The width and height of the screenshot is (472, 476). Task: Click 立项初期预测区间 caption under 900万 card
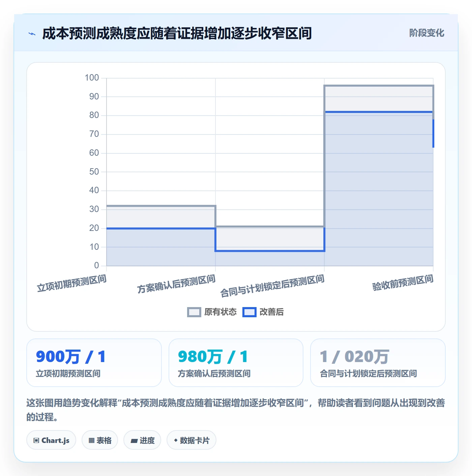tap(68, 374)
